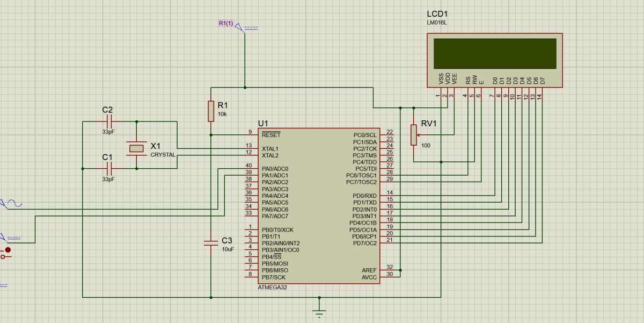Click the PC4/TDO pin label
Viewport: 644px width, 323px height.
pos(365,162)
